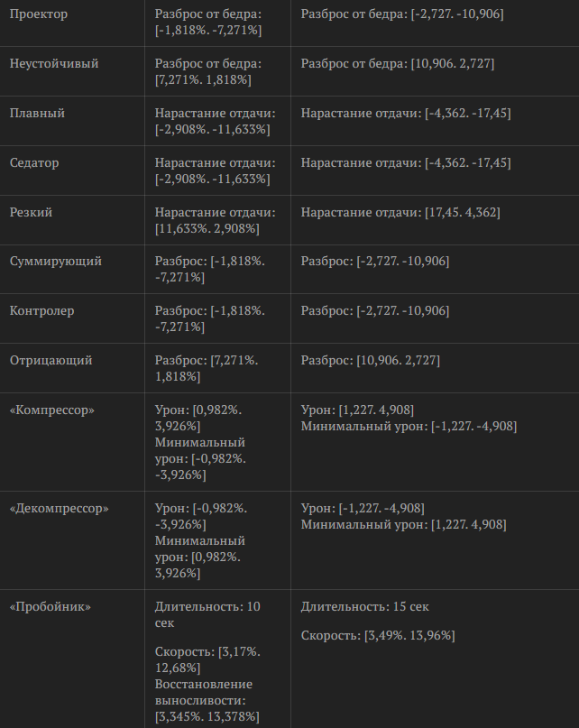
Task: Click «Пробойник» Длительность: 15 сек text
Action: [365, 607]
